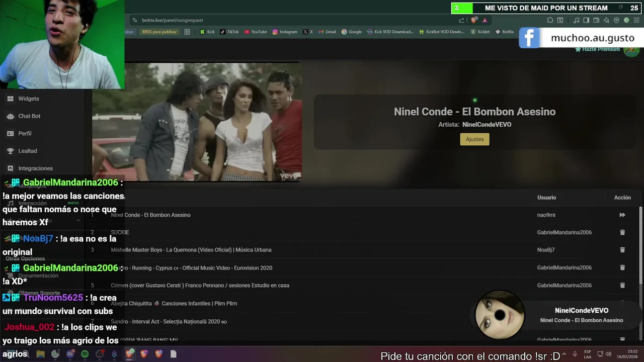644x362 pixels.
Task: Click the Widgets grid icon
Action: pyautogui.click(x=10, y=99)
